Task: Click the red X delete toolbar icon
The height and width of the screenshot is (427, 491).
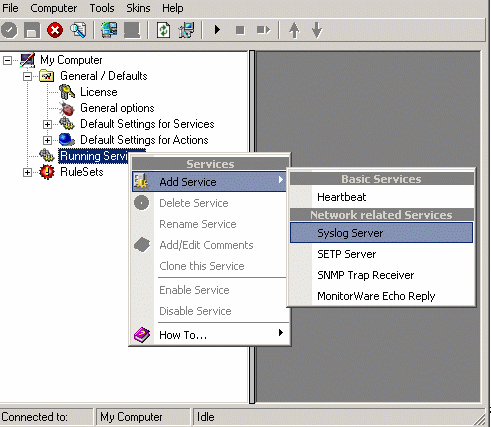Action: pos(55,30)
